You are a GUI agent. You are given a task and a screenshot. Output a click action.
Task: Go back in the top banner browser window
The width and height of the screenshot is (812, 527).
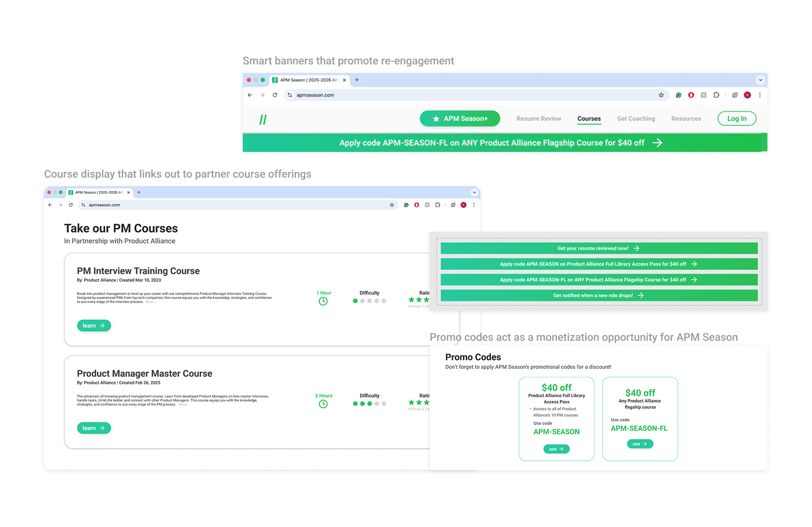(x=250, y=95)
